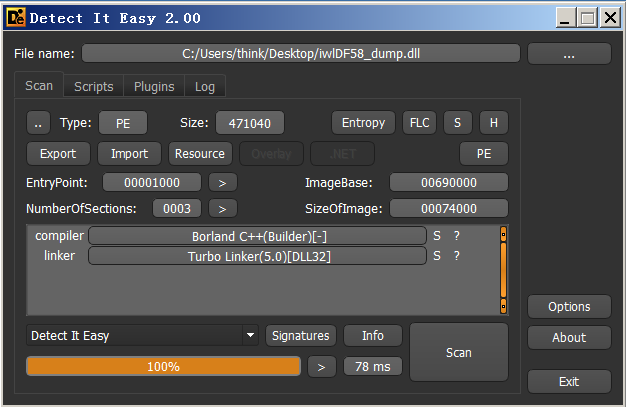Click the EntryPoint value 00001000
The width and height of the screenshot is (626, 407).
tap(152, 183)
